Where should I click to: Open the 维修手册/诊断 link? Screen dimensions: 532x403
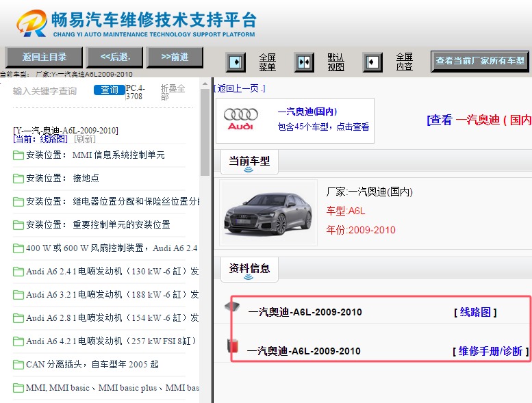(x=491, y=351)
